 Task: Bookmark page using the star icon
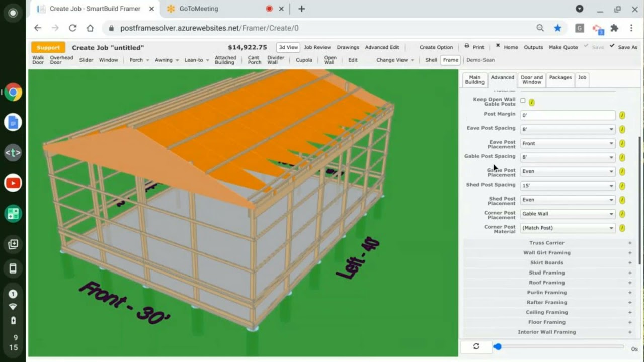[x=557, y=28]
